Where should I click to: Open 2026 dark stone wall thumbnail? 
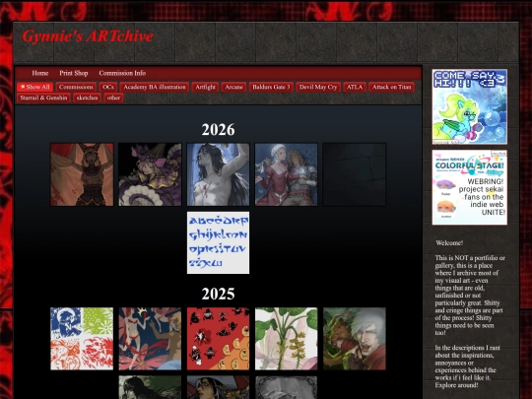(x=355, y=174)
